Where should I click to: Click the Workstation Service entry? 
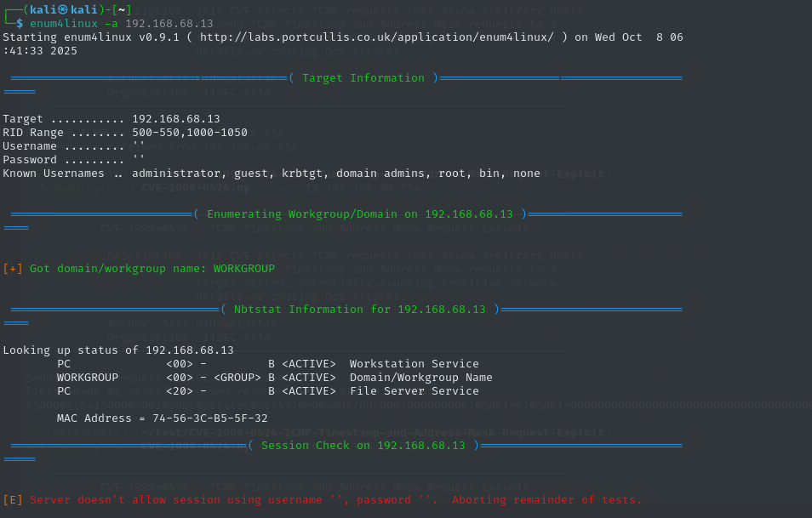pyautogui.click(x=415, y=364)
